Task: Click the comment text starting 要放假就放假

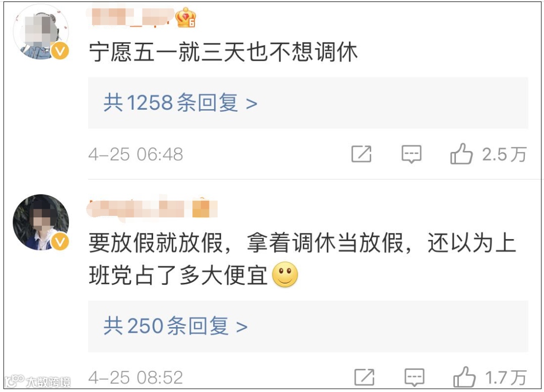Action: [x=302, y=259]
